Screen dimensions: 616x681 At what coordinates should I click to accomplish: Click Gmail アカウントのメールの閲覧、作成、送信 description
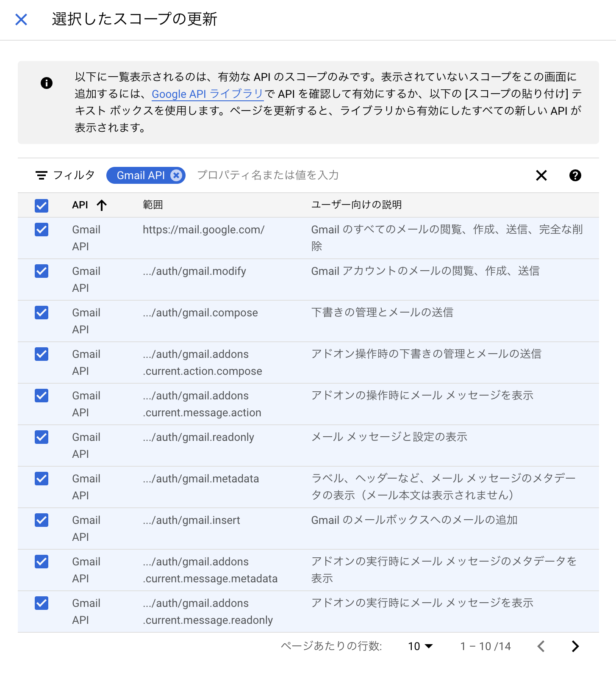425,271
